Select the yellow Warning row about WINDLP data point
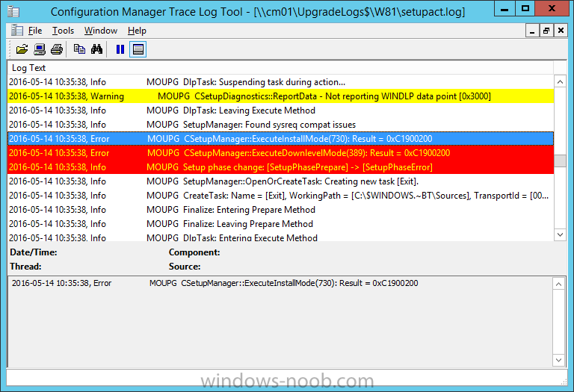574x392 pixels. point(280,96)
